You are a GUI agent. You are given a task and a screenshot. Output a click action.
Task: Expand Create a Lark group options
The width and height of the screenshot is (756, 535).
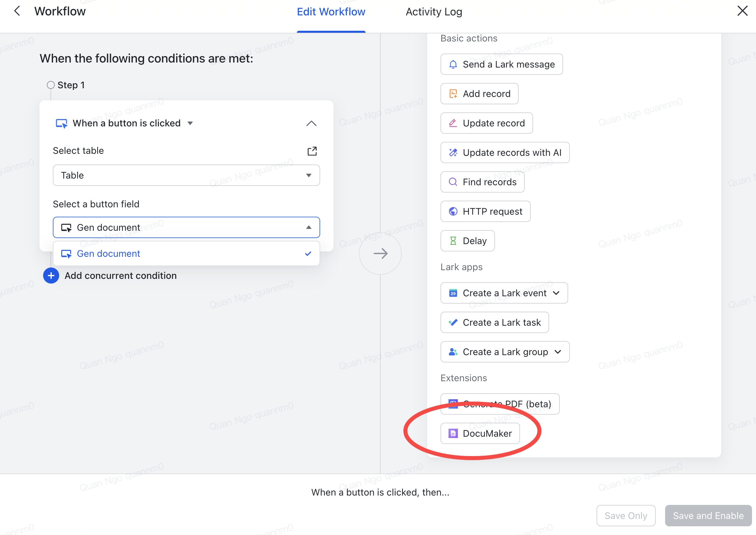click(x=557, y=352)
